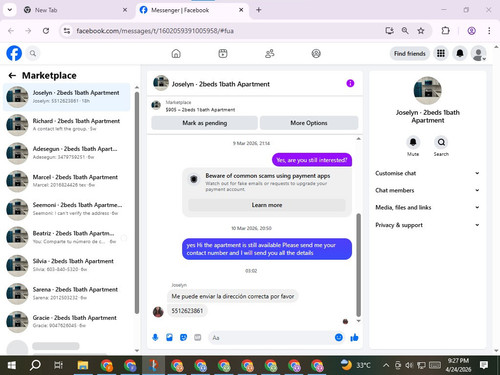Image resolution: width=500 pixels, height=375 pixels.
Task: View site information icon in address bar
Action: coord(67,31)
